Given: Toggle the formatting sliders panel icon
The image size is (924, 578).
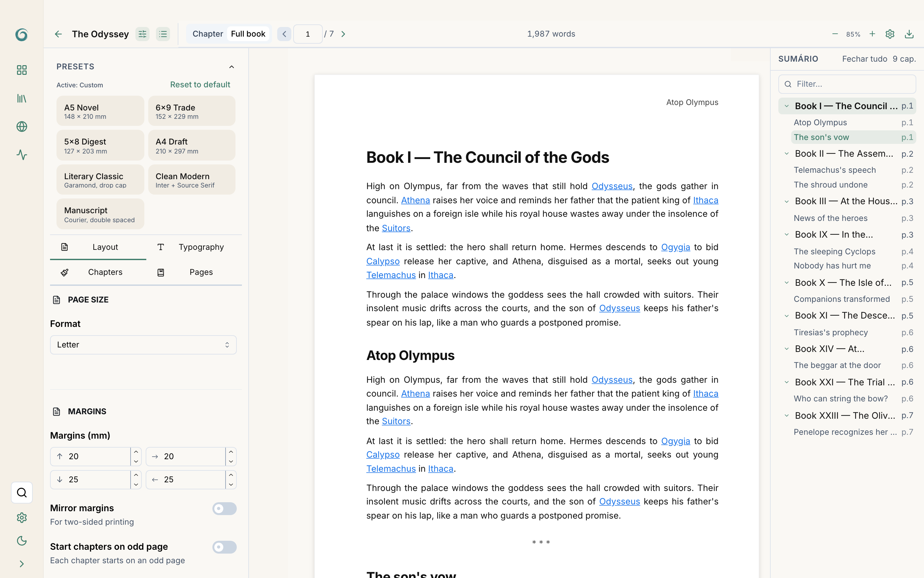Looking at the screenshot, I should 142,34.
